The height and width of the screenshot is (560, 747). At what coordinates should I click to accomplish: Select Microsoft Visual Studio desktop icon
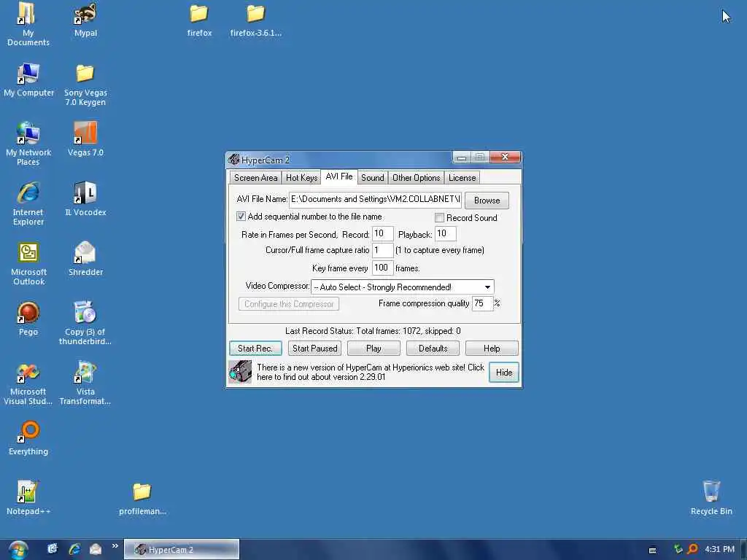(28, 384)
